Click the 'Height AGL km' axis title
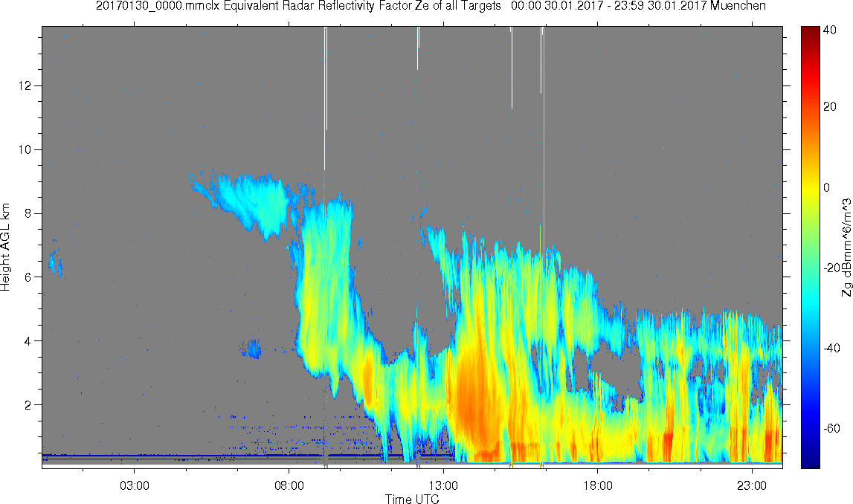This screenshot has width=853, height=504. pyautogui.click(x=5, y=247)
